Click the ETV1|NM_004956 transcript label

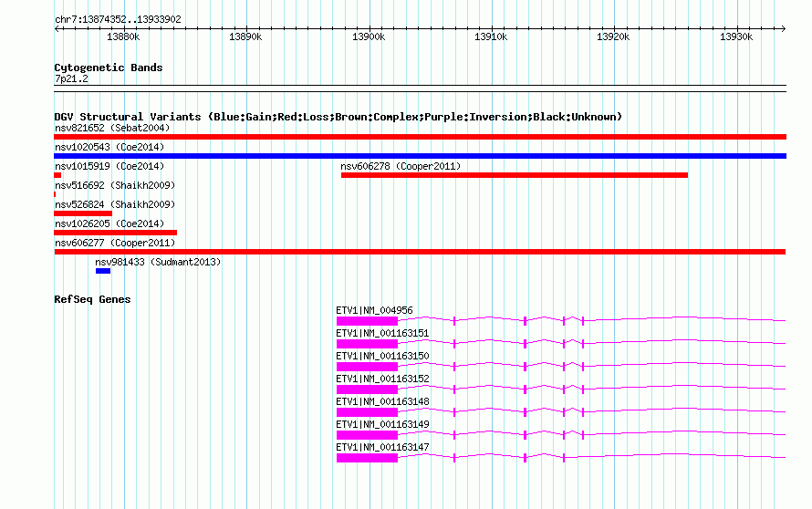[374, 311]
